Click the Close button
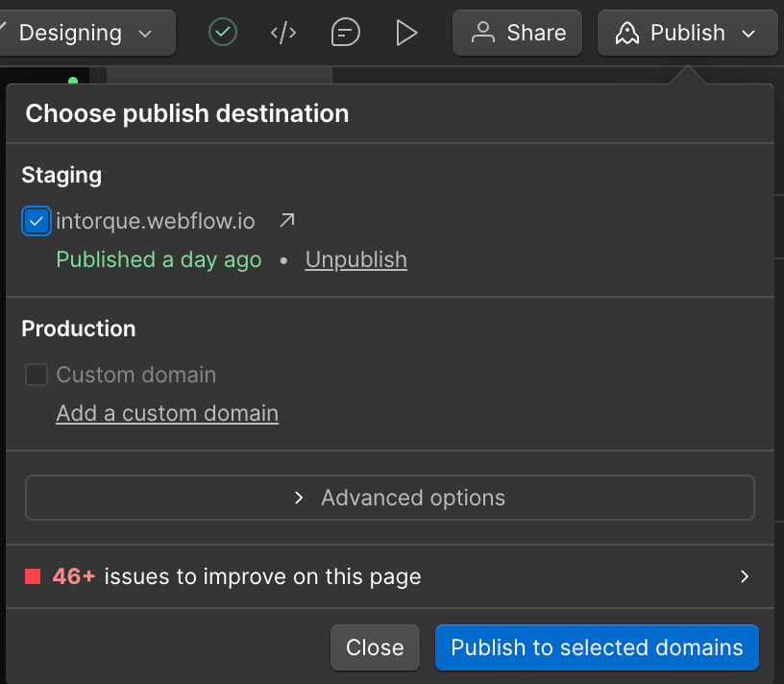 coord(375,647)
